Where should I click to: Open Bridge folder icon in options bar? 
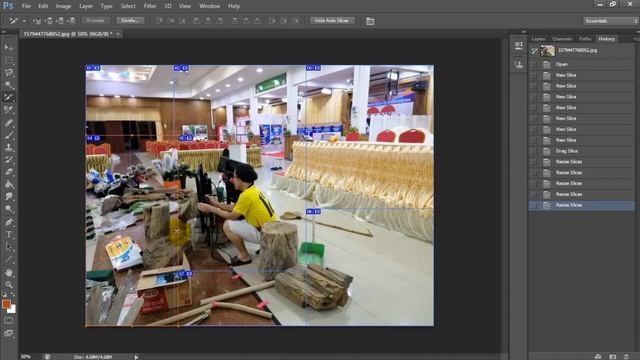pos(370,21)
